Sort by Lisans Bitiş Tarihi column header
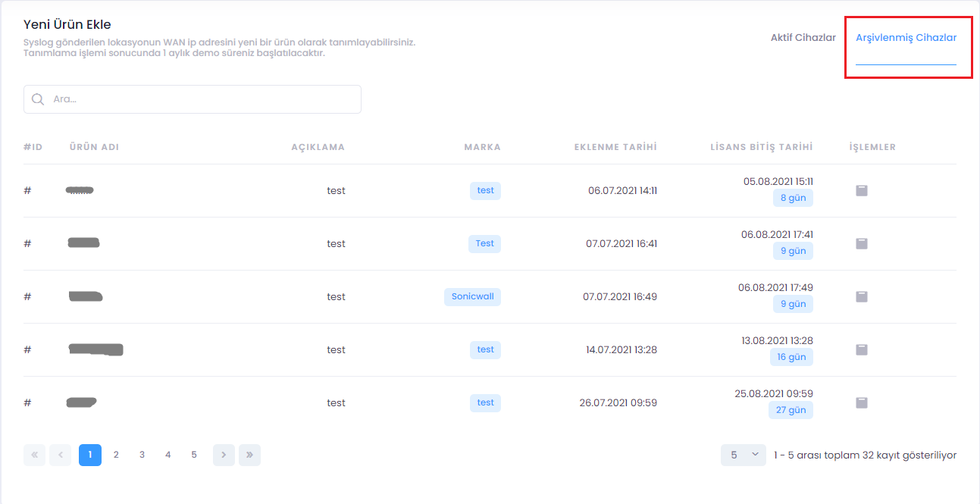The width and height of the screenshot is (980, 504). (761, 147)
